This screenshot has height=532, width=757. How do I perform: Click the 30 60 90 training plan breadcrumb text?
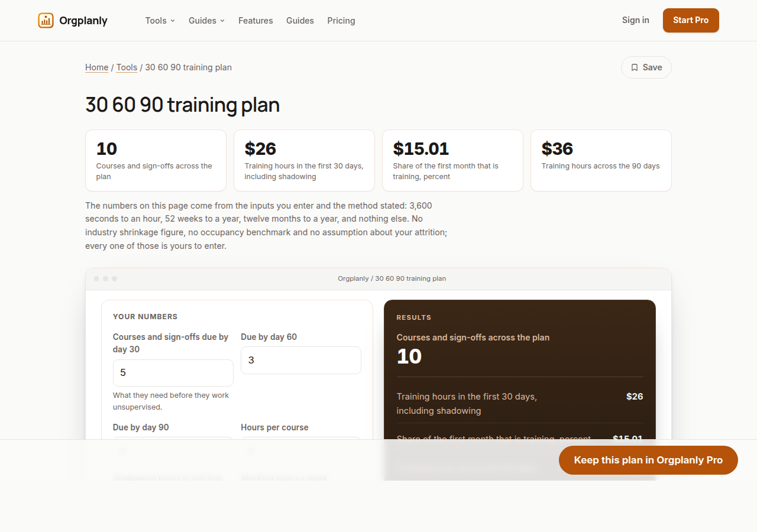(x=188, y=67)
